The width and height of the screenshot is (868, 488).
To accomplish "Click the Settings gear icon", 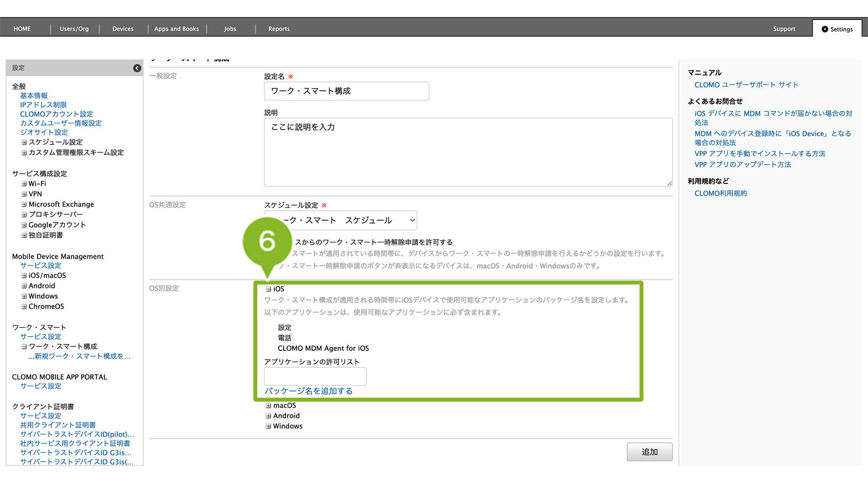I will (825, 29).
